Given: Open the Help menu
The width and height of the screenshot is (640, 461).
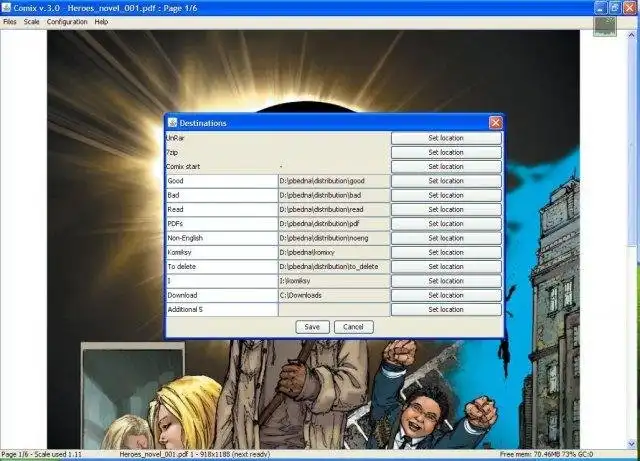Looking at the screenshot, I should (101, 22).
